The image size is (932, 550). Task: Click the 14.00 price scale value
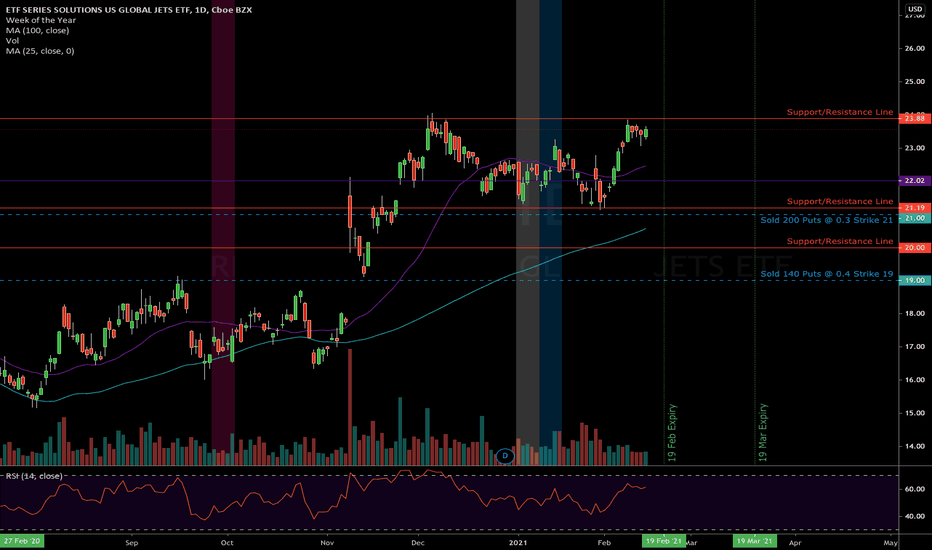point(914,446)
